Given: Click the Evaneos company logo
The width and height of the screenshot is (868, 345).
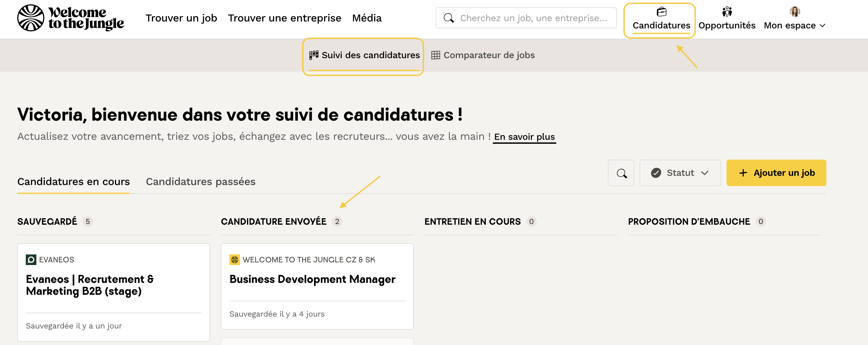Looking at the screenshot, I should pos(31,260).
